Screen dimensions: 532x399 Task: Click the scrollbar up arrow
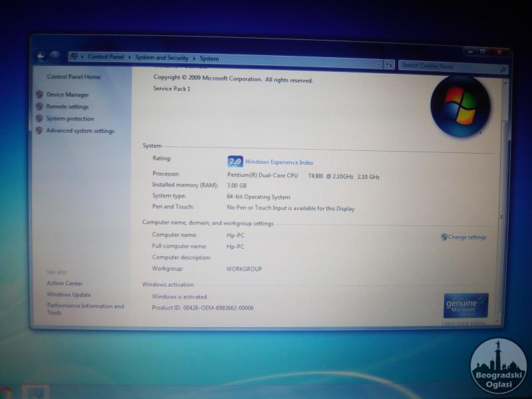[505, 82]
